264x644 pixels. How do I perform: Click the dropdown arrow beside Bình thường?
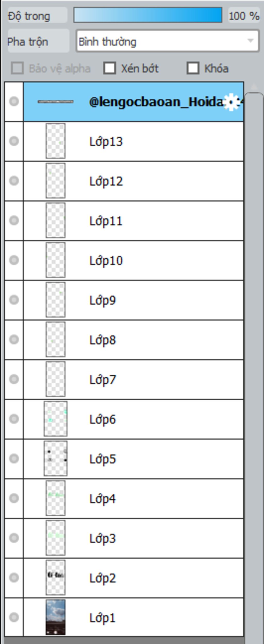(250, 41)
